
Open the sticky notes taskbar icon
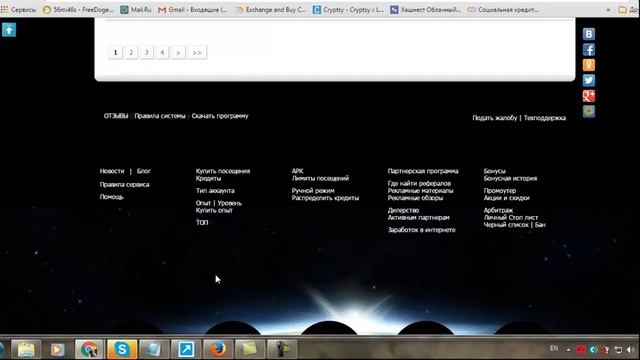[249, 349]
